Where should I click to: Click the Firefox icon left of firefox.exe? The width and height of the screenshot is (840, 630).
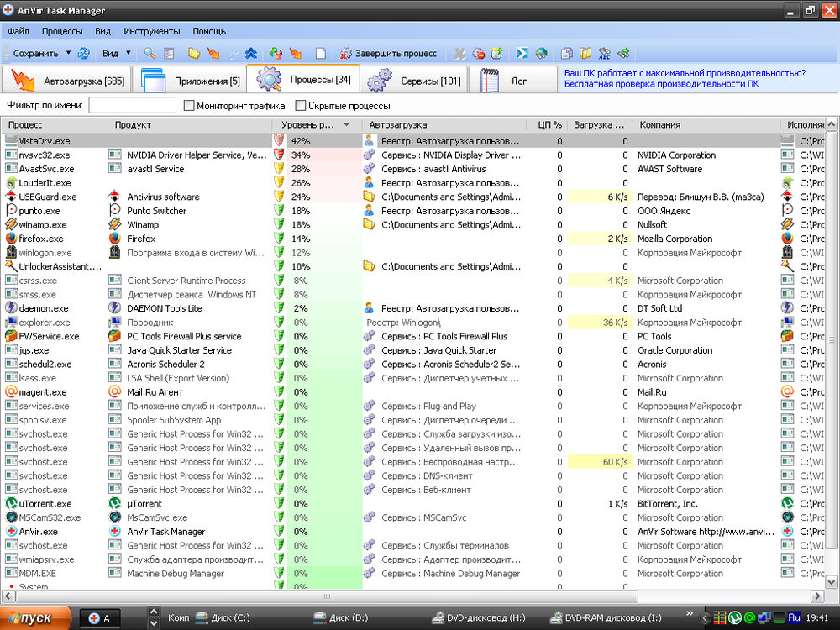pyautogui.click(x=11, y=239)
